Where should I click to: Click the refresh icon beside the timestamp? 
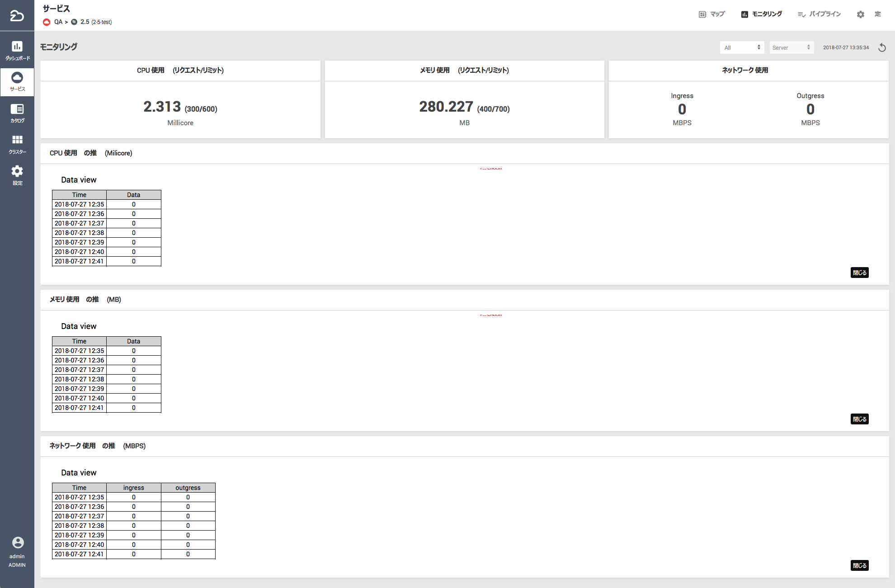(882, 47)
